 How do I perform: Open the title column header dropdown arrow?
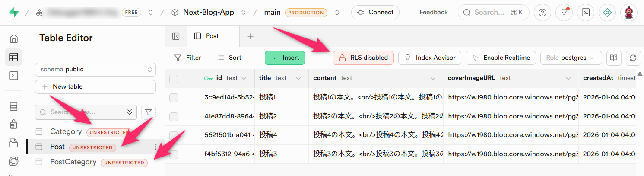(x=298, y=78)
